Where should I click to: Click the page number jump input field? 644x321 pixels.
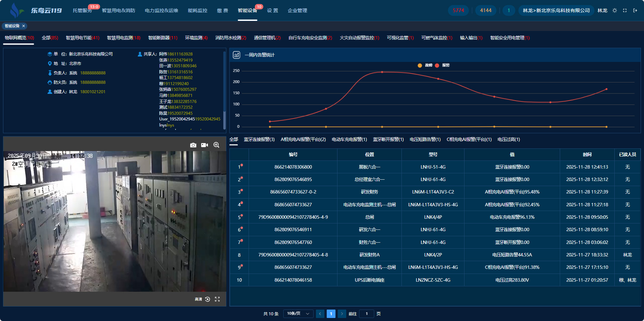[366, 314]
